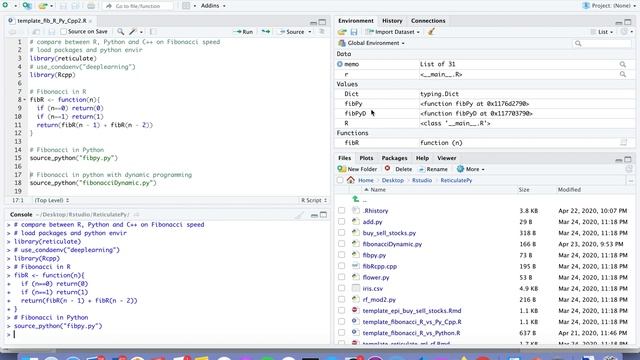Open the fibonacciDynamic.py file link

tap(392, 244)
